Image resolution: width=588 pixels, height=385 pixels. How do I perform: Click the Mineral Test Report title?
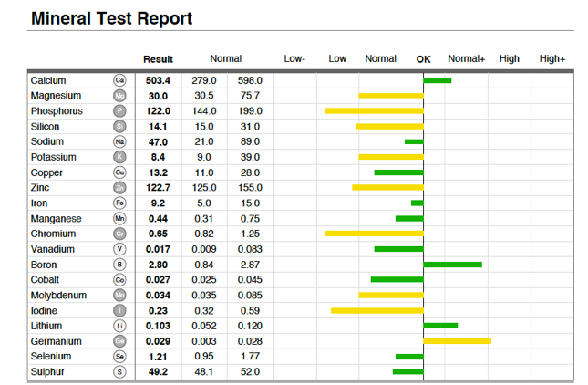click(112, 18)
